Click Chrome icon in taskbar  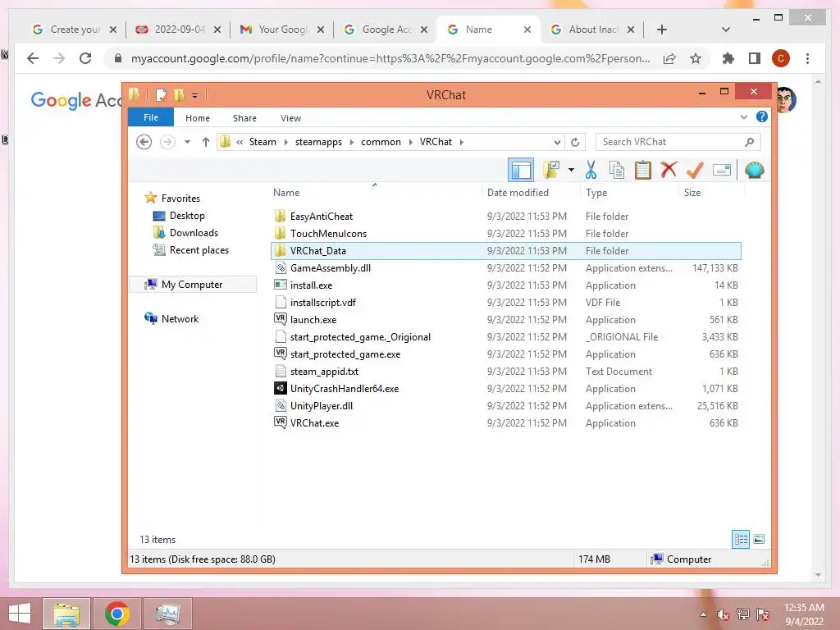click(117, 614)
